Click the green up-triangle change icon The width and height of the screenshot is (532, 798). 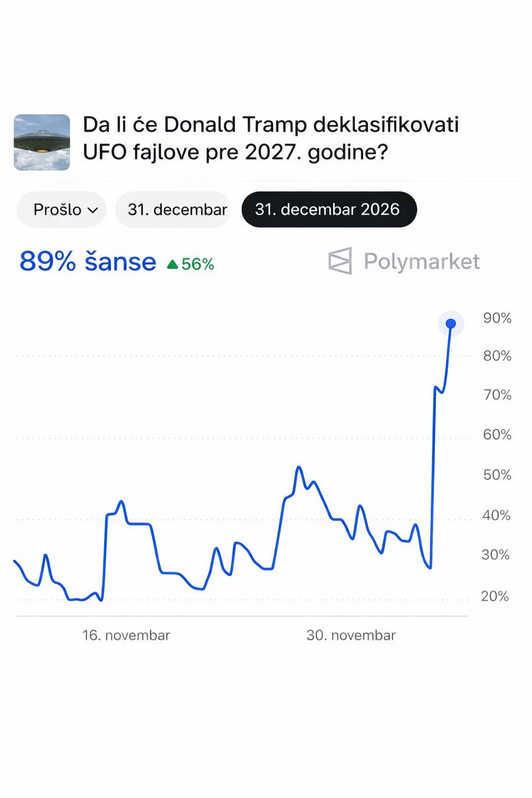pyautogui.click(x=172, y=265)
